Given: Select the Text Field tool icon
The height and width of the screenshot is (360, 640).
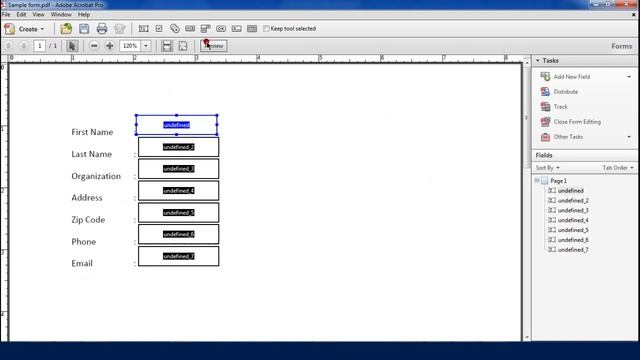Looking at the screenshot, I should pyautogui.click(x=143, y=29).
